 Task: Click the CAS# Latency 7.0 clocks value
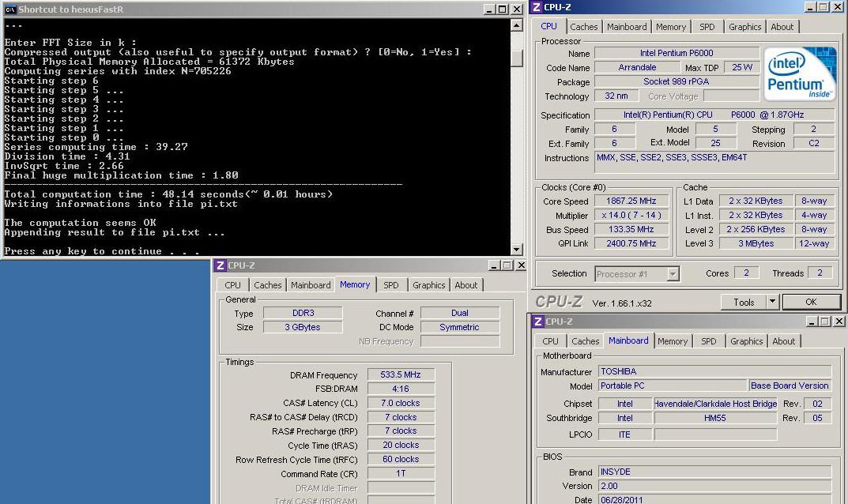[x=401, y=403]
